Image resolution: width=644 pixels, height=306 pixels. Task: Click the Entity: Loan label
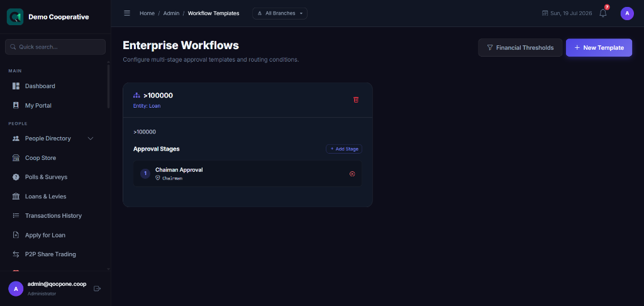[147, 106]
